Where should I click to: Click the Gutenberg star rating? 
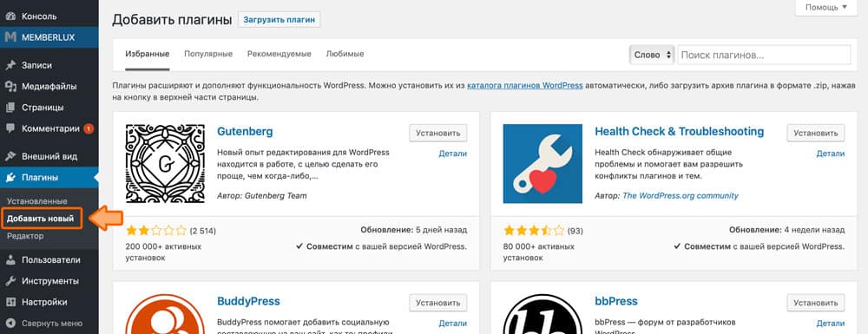[156, 231]
